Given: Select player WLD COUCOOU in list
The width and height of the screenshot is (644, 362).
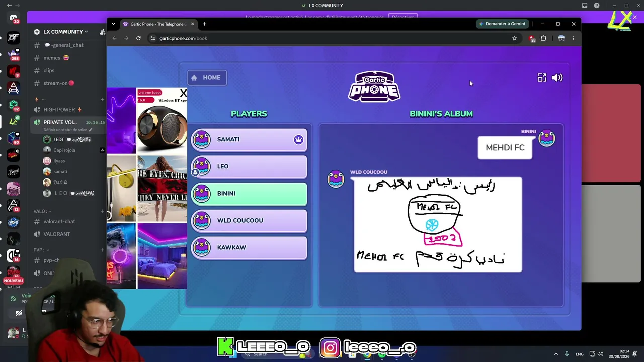Looking at the screenshot, I should pos(249,221).
